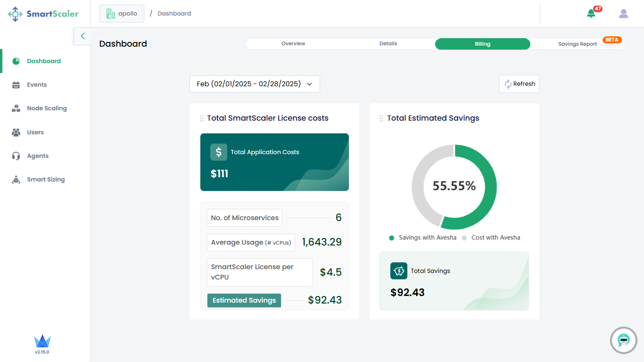Click the Average Usage label

pos(251,242)
